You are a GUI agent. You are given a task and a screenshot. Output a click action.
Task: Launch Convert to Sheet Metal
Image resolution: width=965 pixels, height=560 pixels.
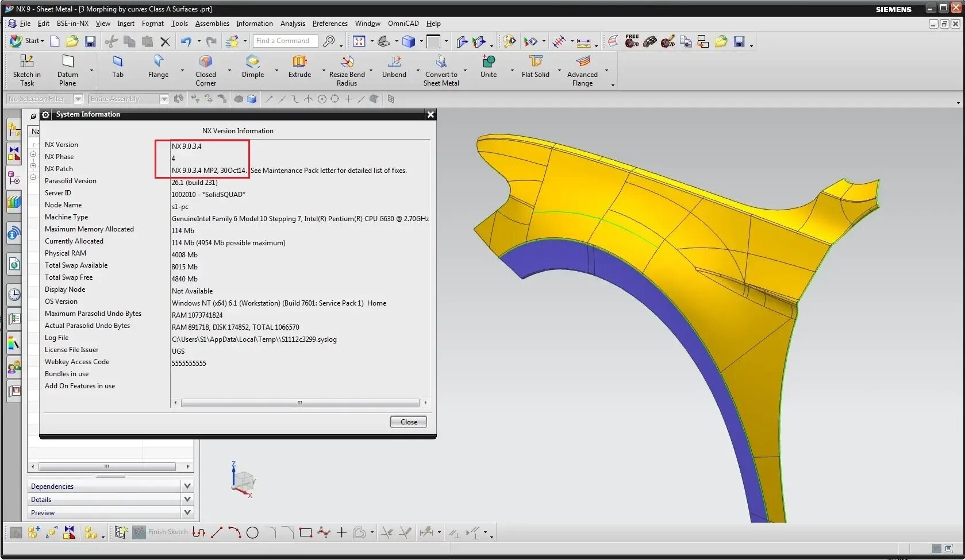441,70
